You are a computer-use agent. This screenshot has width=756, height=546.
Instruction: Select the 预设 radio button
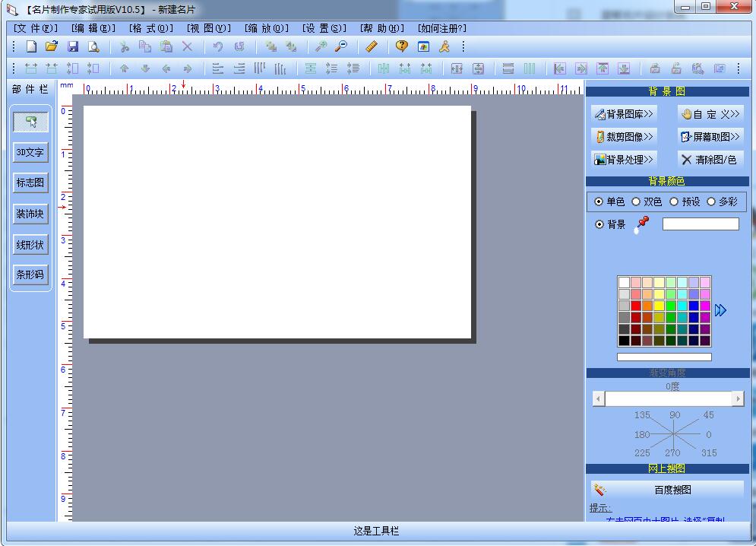674,202
